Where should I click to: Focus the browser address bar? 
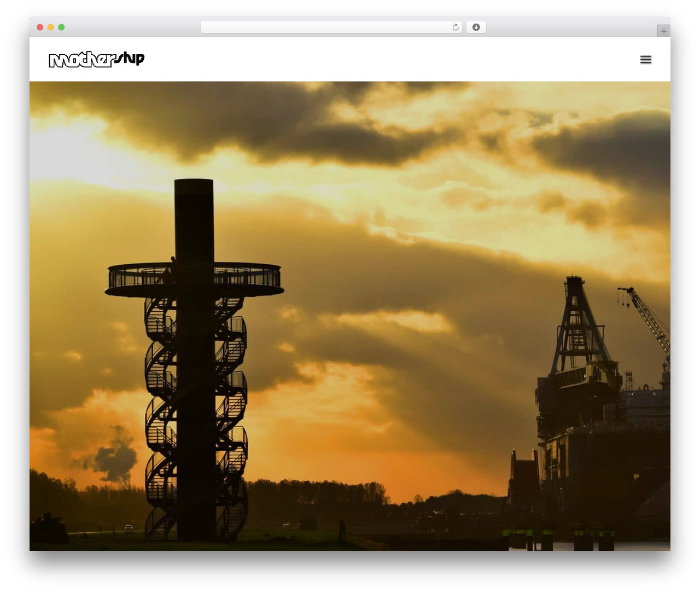tap(331, 27)
